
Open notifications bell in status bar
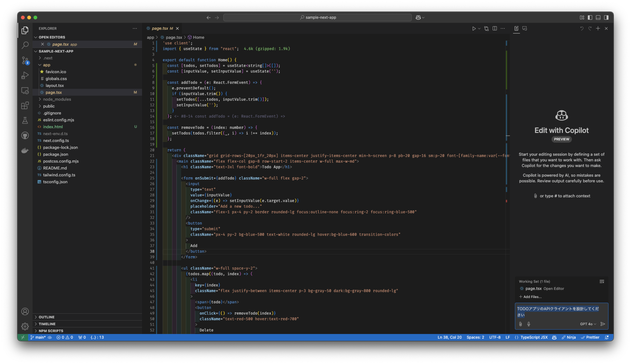click(x=607, y=337)
